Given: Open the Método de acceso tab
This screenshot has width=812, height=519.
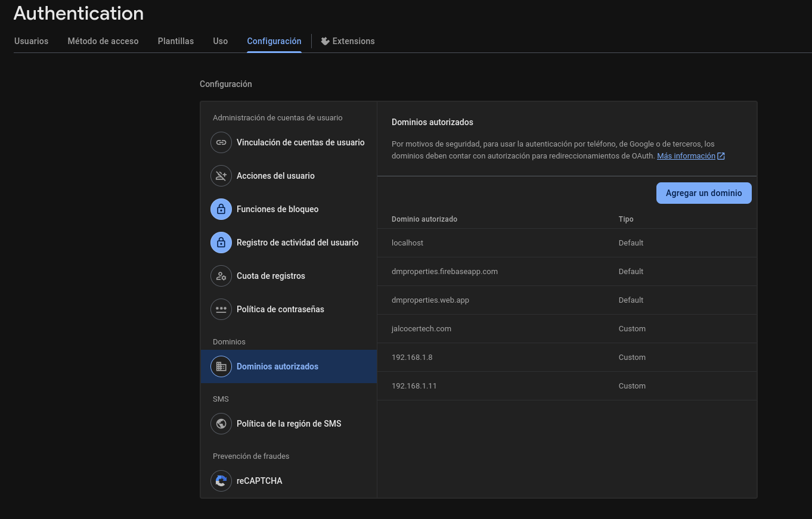Looking at the screenshot, I should pyautogui.click(x=103, y=41).
